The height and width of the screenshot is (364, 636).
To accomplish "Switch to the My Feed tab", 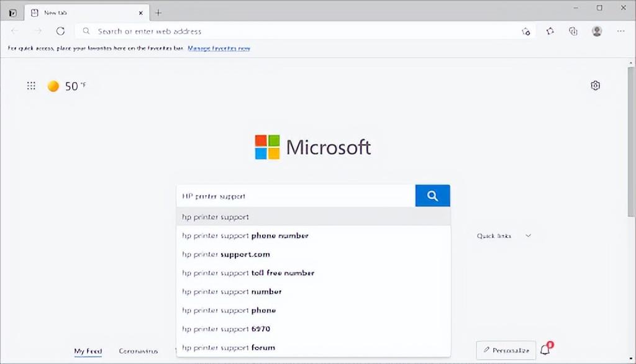I will [88, 351].
